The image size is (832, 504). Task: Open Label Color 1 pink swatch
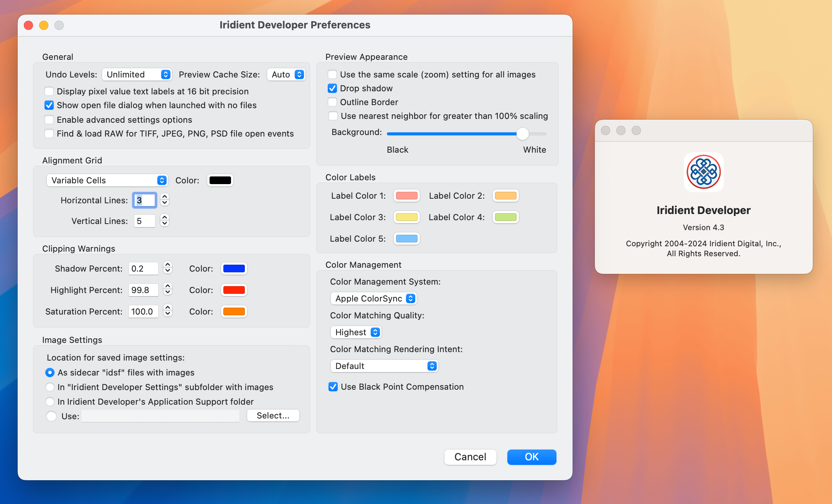click(407, 196)
